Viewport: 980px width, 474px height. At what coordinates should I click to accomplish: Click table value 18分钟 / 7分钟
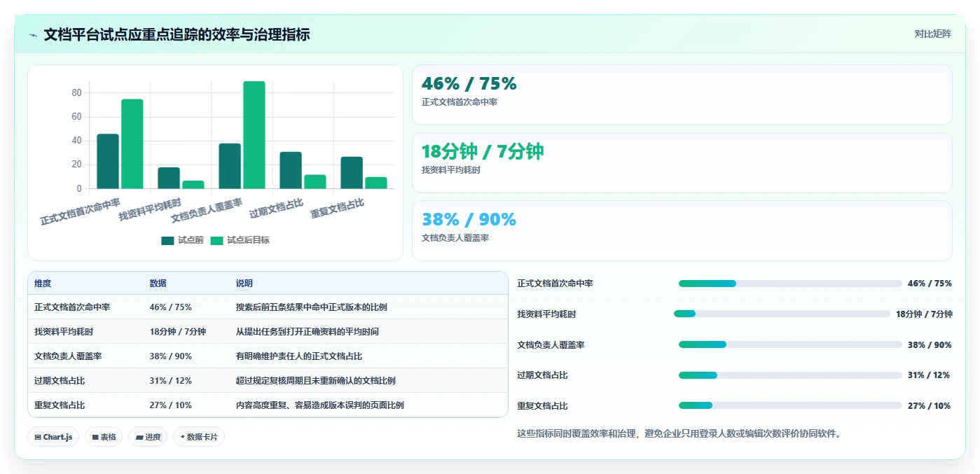[x=177, y=332]
